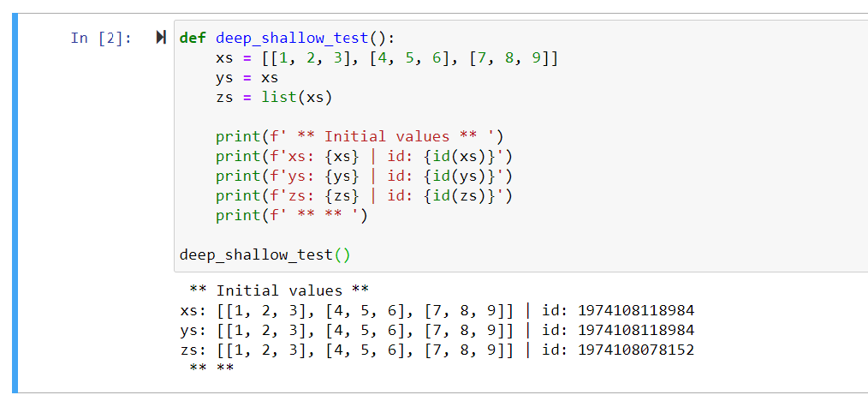Click the deep_shallow_test() call line
Viewport: 868px width, 395px height.
[x=265, y=254]
